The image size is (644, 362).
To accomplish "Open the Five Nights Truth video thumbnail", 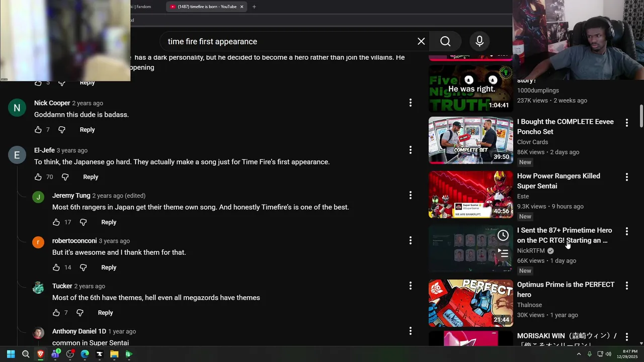I will (x=470, y=88).
